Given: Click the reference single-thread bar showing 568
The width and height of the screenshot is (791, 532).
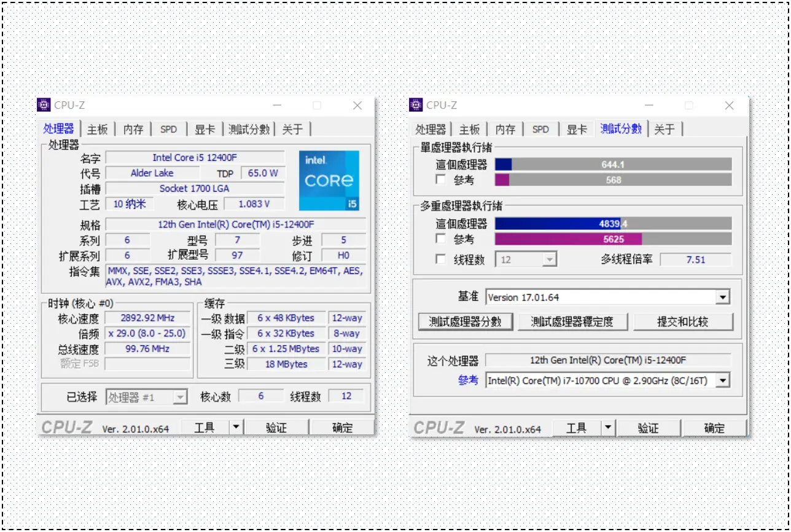Looking at the screenshot, I should (614, 180).
